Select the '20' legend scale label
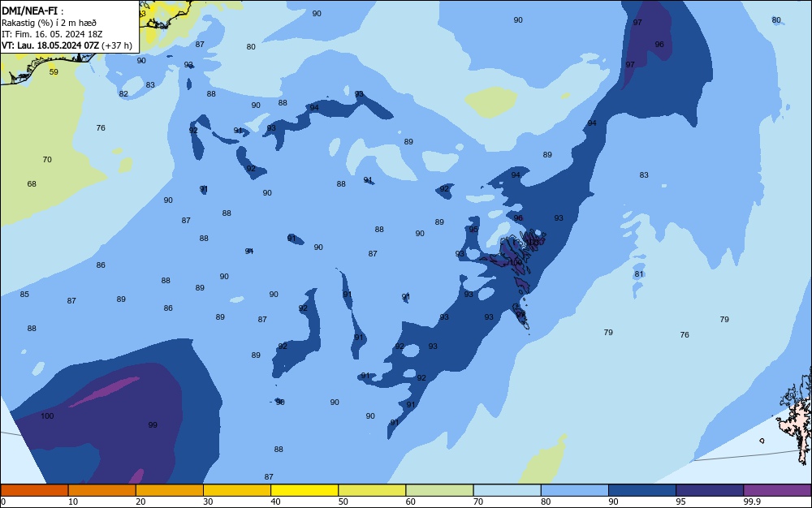The image size is (812, 508). point(140,502)
